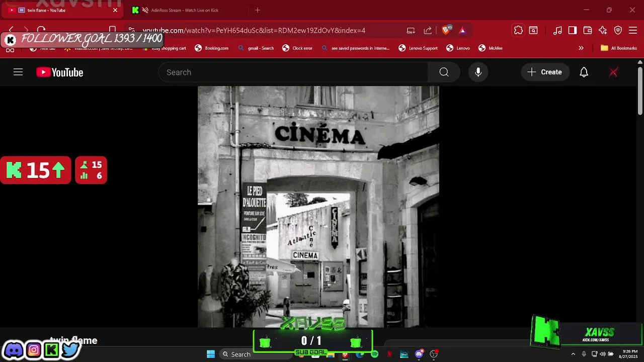Share this page via address bar icon
This screenshot has height=362, width=644.
tap(428, 31)
